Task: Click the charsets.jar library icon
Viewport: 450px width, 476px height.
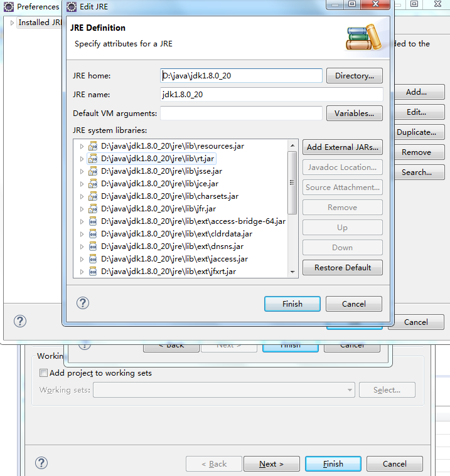Action: pos(93,196)
